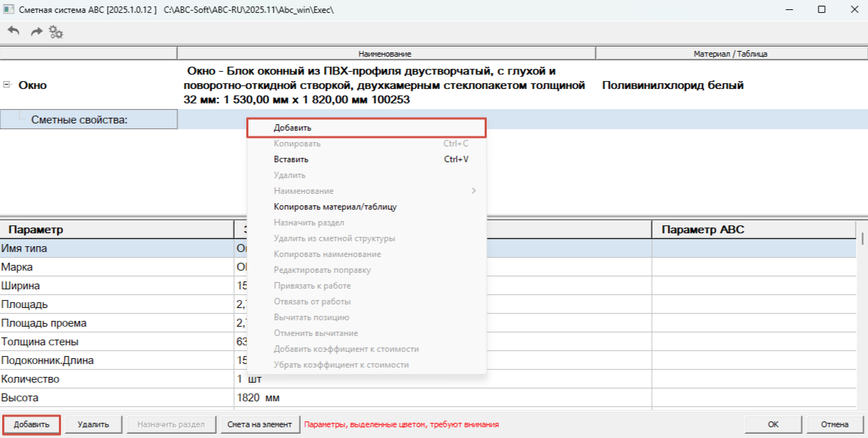
Task: Click the Наименование column header
Action: (x=386, y=54)
